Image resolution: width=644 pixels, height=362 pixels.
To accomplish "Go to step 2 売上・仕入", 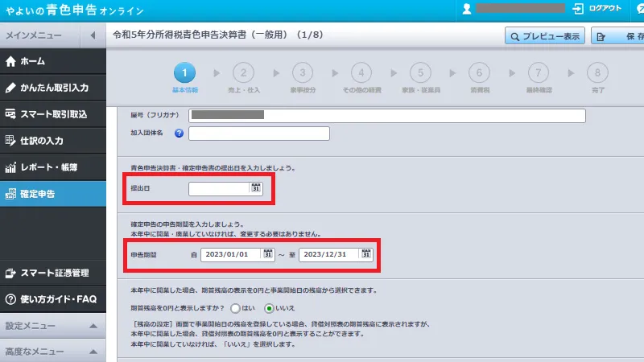I will pos(244,73).
